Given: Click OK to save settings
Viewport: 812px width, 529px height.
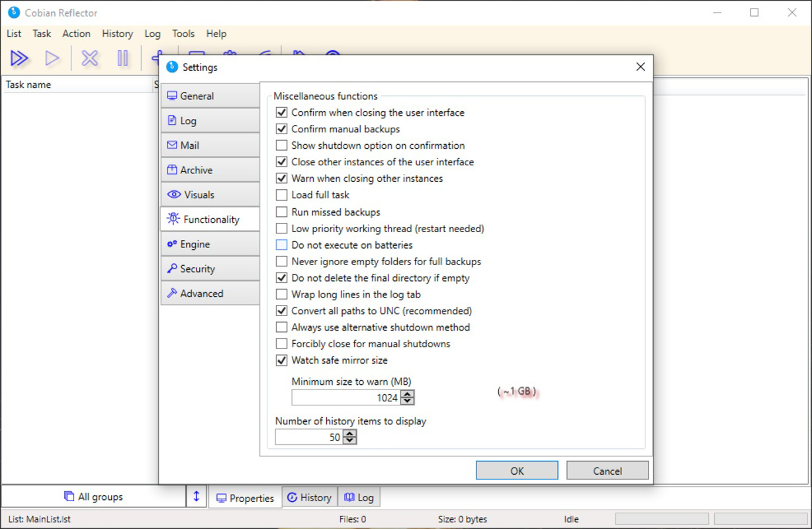Looking at the screenshot, I should tap(517, 471).
